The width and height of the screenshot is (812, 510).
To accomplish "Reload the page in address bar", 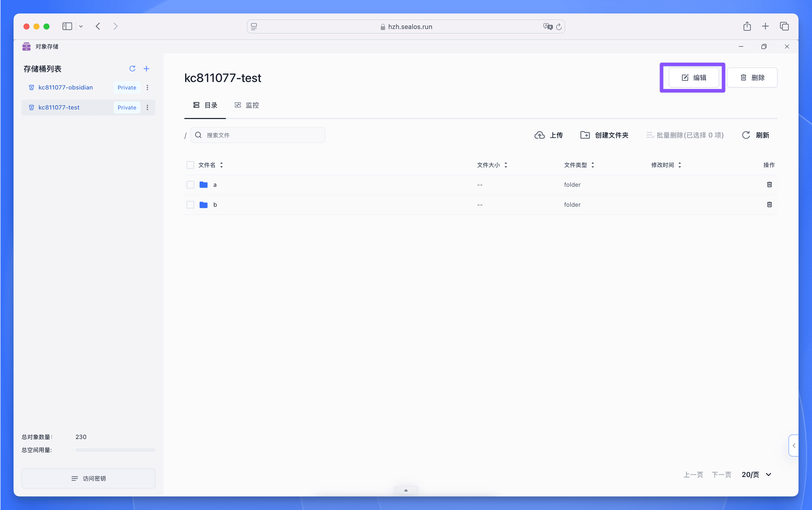I will pyautogui.click(x=558, y=27).
